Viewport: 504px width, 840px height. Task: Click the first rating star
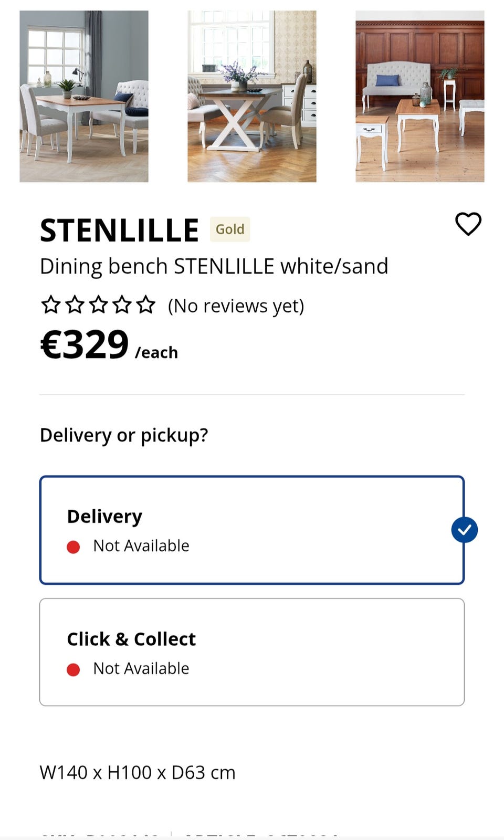[x=51, y=304]
